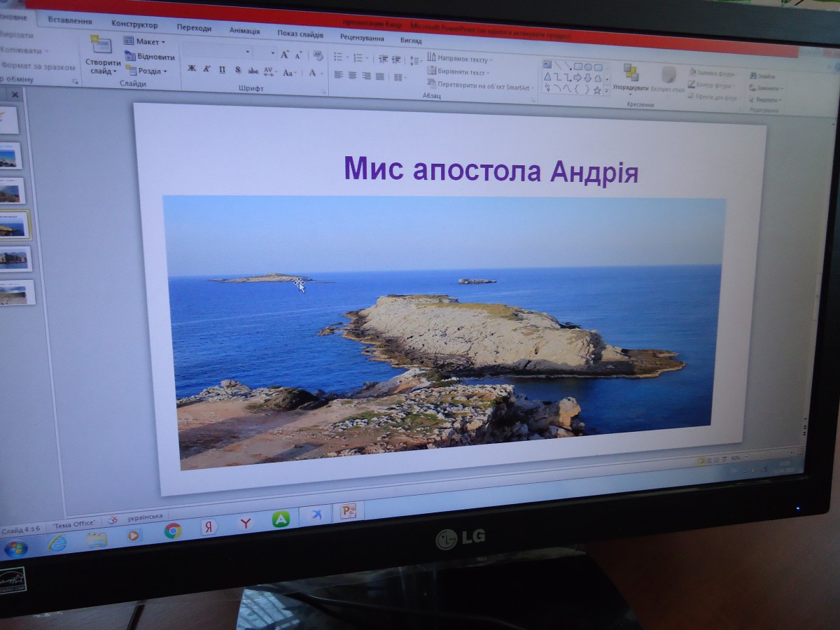This screenshot has height=630, width=840.
Task: Open the Макет layout dropdown
Action: click(x=145, y=41)
